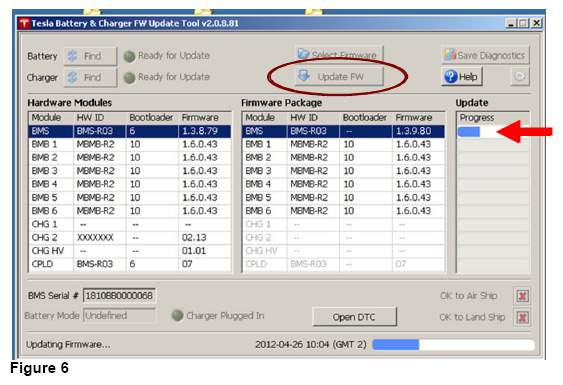Select BMB 6 row in Firmware Package

tap(344, 211)
